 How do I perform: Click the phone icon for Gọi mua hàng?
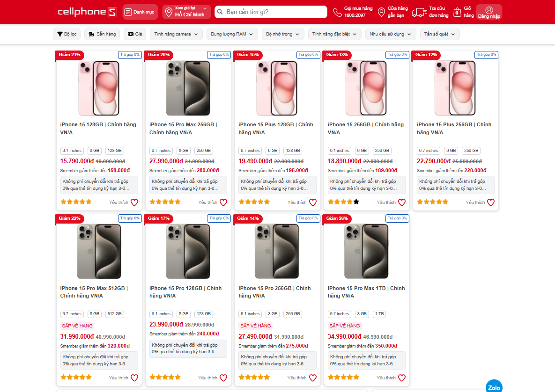click(337, 11)
